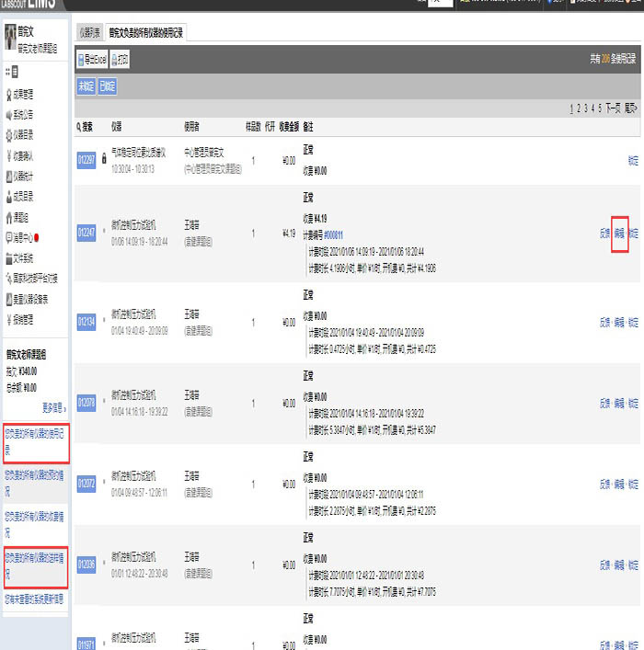Click the 导出Excel export button
Image resolution: width=644 pixels, height=650 pixels.
(x=92, y=58)
